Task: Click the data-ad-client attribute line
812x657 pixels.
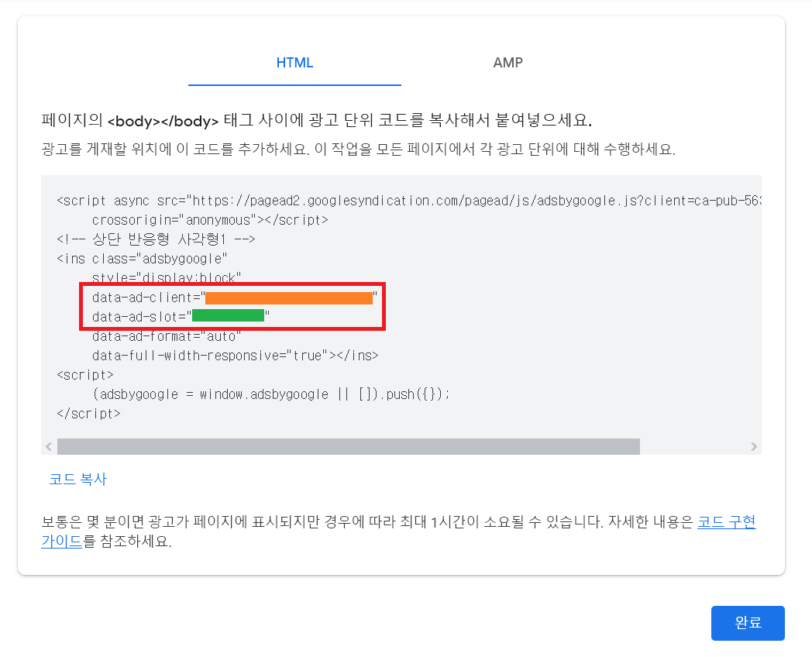Action: tap(235, 298)
